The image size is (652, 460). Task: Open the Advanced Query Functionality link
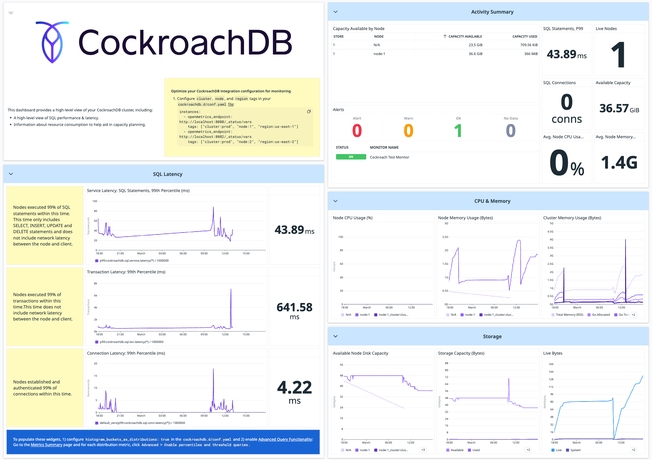pyautogui.click(x=285, y=439)
